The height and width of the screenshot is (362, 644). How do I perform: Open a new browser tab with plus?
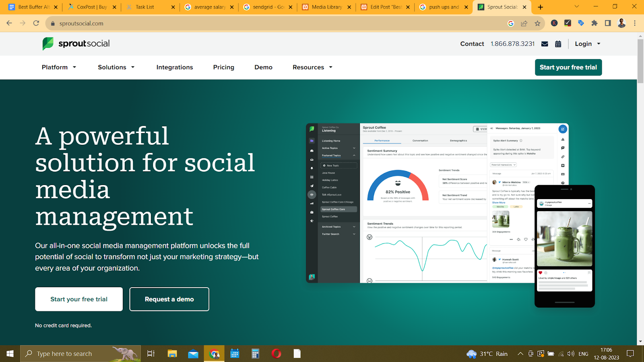541,7
